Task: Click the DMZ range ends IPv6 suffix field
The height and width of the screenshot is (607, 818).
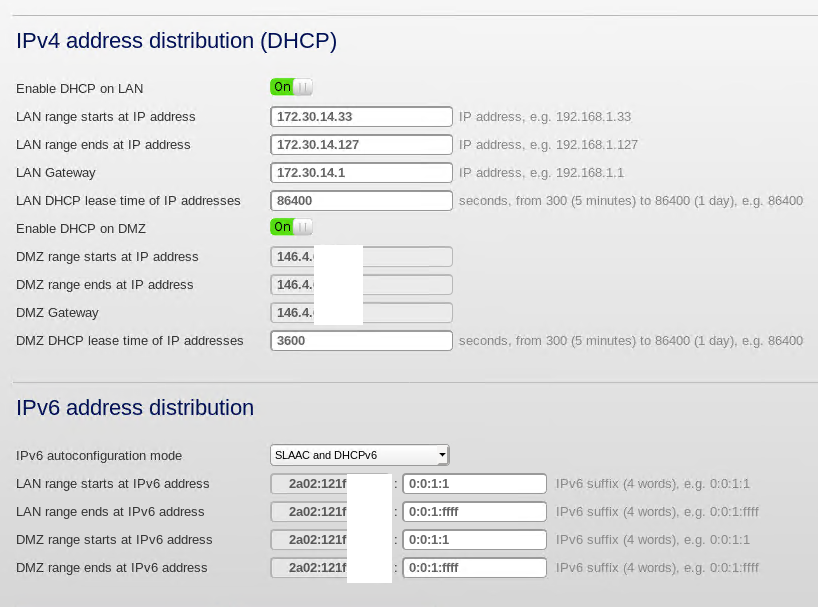Action: pyautogui.click(x=474, y=567)
